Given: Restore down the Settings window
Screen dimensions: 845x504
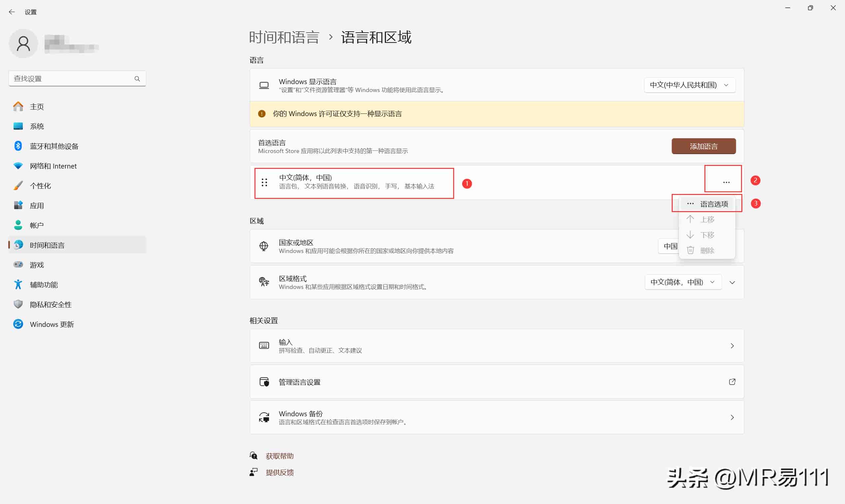Looking at the screenshot, I should pyautogui.click(x=810, y=8).
